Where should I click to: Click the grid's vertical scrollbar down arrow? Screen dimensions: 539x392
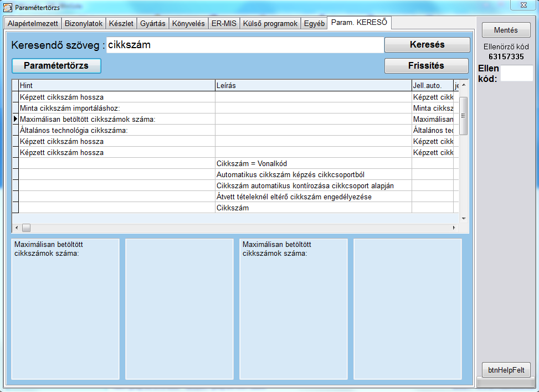pos(464,219)
